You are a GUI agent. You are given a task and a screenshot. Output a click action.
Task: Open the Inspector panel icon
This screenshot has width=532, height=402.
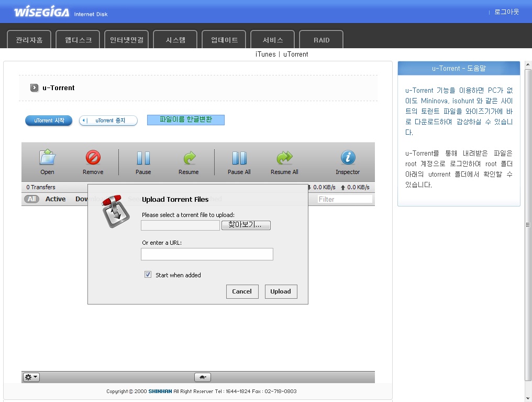pyautogui.click(x=348, y=158)
